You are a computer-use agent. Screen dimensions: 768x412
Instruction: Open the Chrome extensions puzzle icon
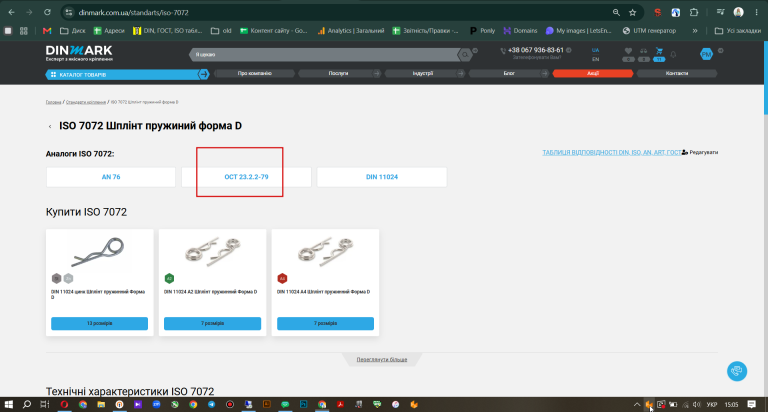click(694, 12)
